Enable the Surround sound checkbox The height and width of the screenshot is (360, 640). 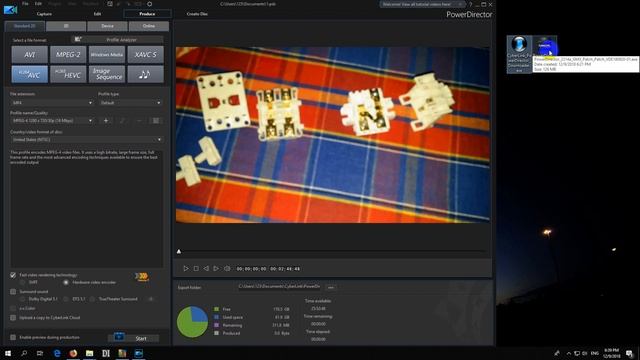(x=13, y=292)
